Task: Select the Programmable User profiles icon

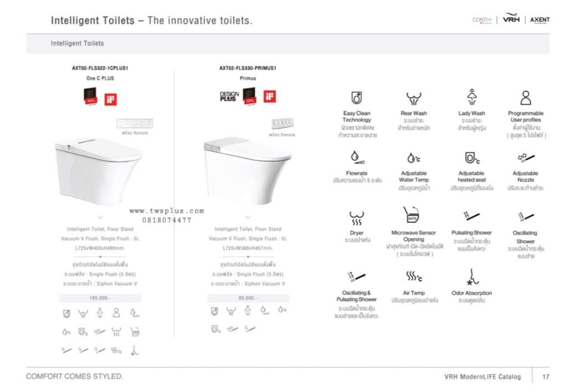Action: pyautogui.click(x=526, y=98)
